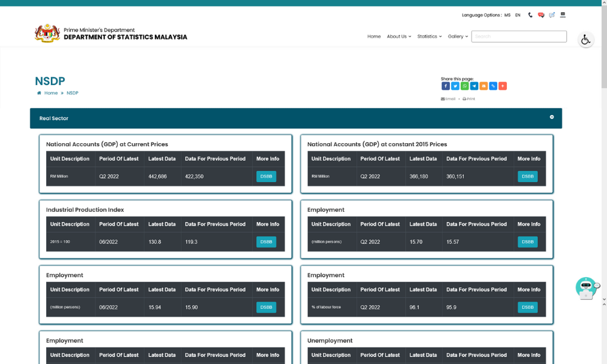Go to the Home menu item
This screenshot has height=364, width=607.
point(374,36)
